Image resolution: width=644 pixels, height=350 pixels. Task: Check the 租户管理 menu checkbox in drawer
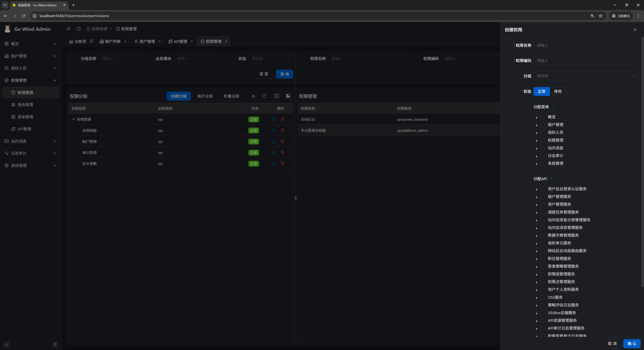542,125
